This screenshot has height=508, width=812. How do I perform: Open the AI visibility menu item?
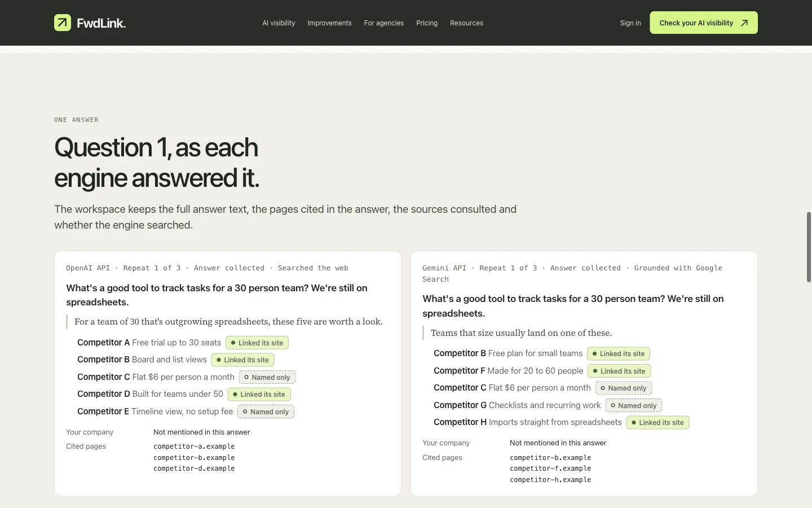pos(279,23)
